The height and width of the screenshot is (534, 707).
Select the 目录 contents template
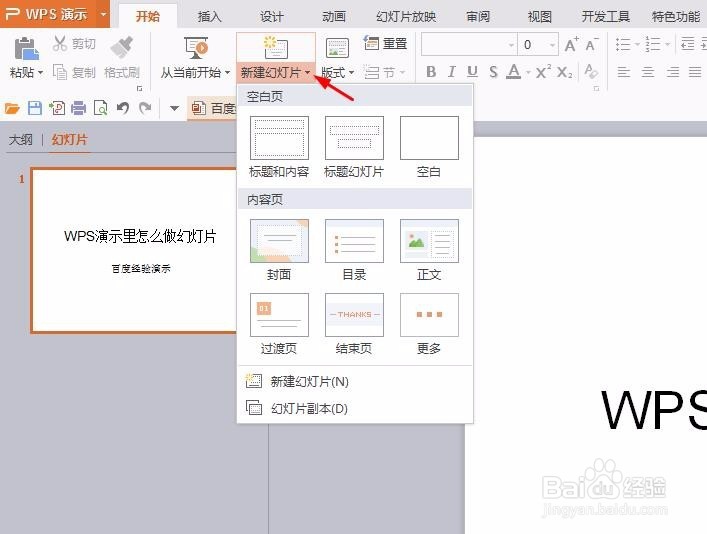pyautogui.click(x=354, y=241)
